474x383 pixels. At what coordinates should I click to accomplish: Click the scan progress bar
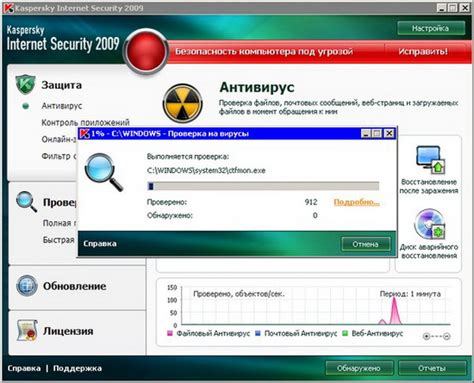263,186
